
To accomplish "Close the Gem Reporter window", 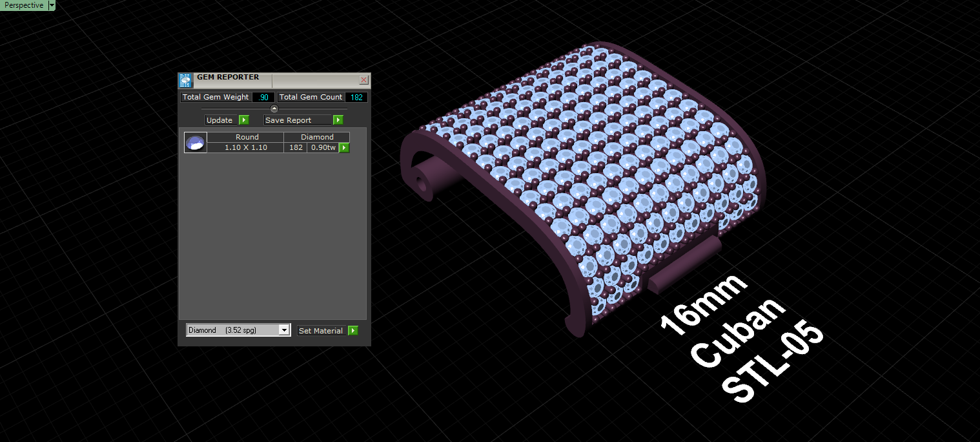I will [363, 80].
